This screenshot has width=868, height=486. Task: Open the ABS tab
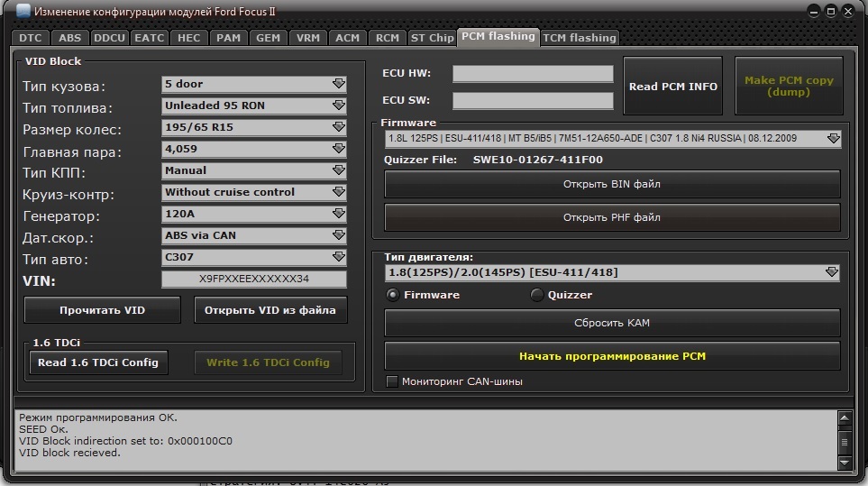[x=69, y=38]
